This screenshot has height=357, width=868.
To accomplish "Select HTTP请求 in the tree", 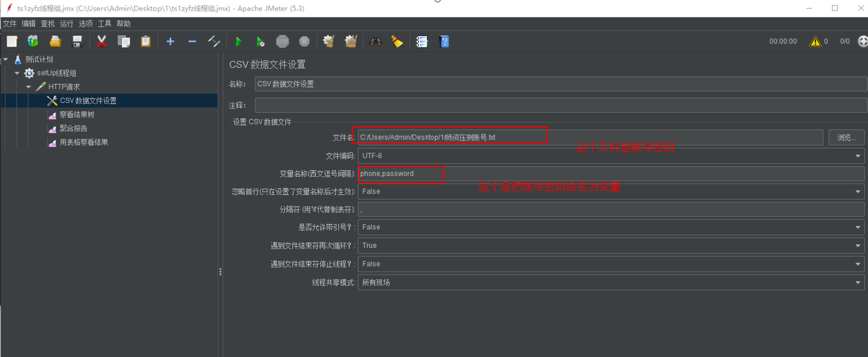I will (64, 87).
